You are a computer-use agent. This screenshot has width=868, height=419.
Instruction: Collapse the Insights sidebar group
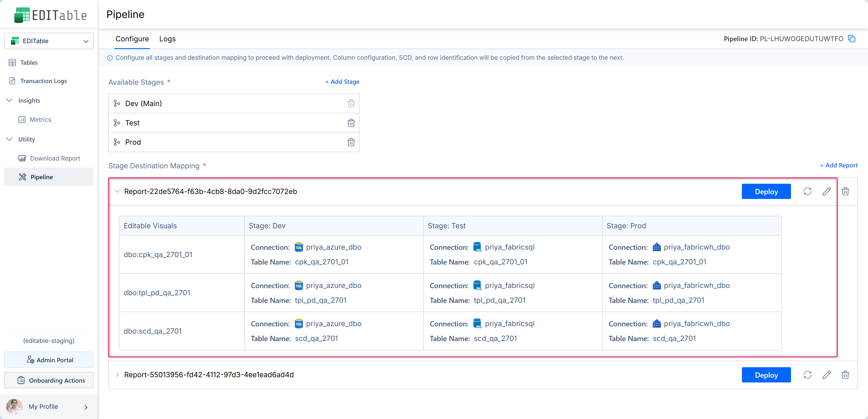[10, 100]
